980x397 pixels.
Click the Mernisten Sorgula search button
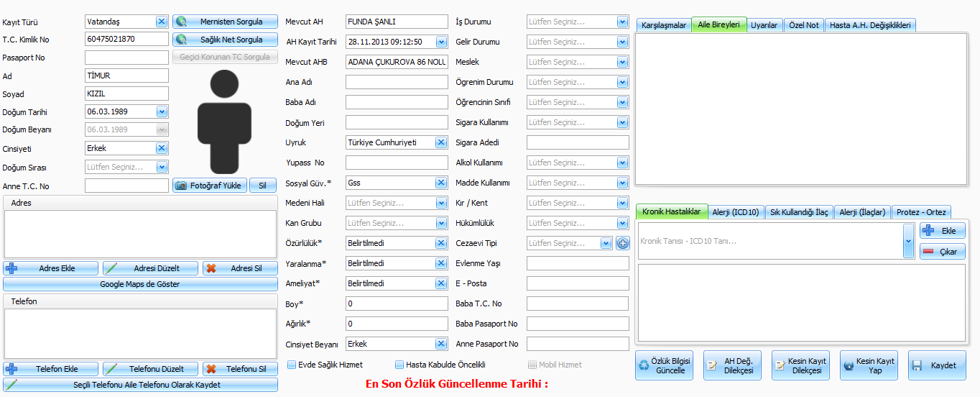click(225, 22)
